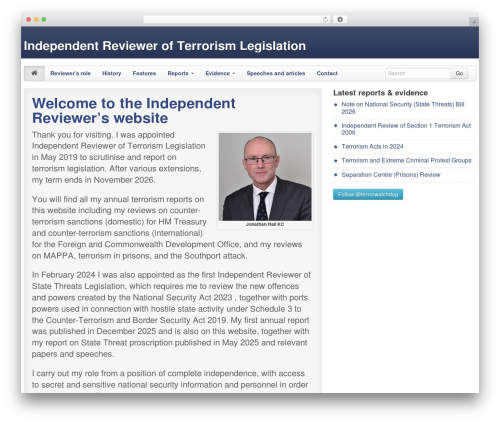Expand the Evidence dropdown menu
The height and width of the screenshot is (423, 500).
(220, 73)
